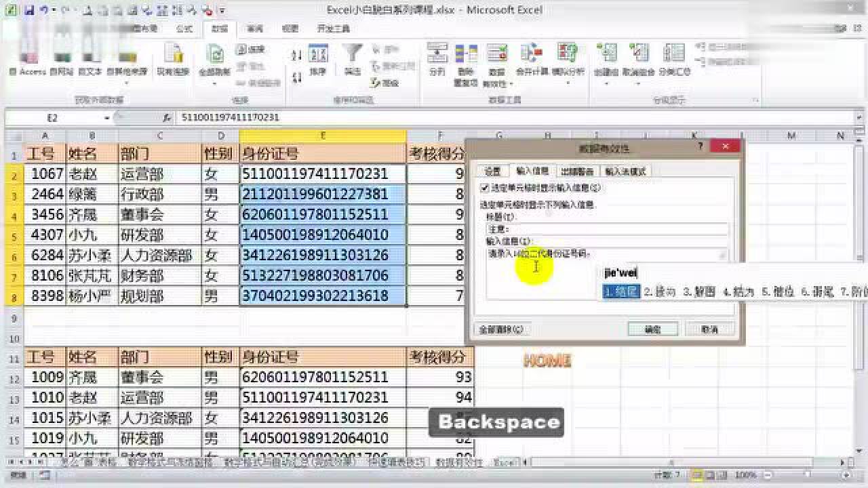This screenshot has width=868, height=488.
Task: Switch to View (视图) ribbon tab
Action: click(x=290, y=29)
